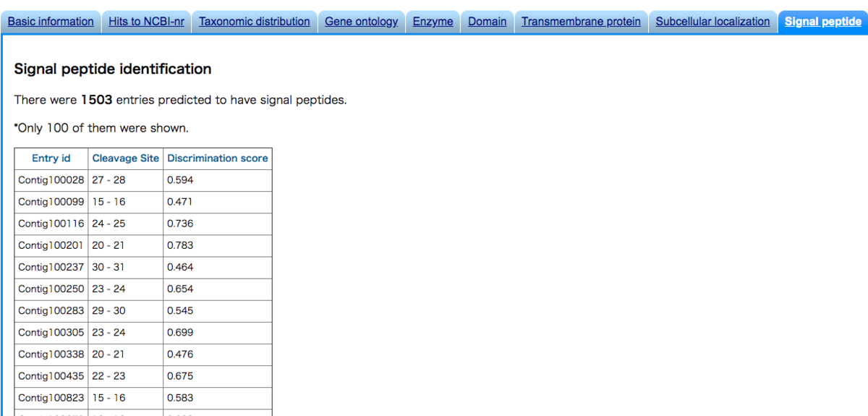Switch to Hits to NCBI-nr tab
Image resolution: width=868 pixels, height=416 pixels.
click(147, 22)
